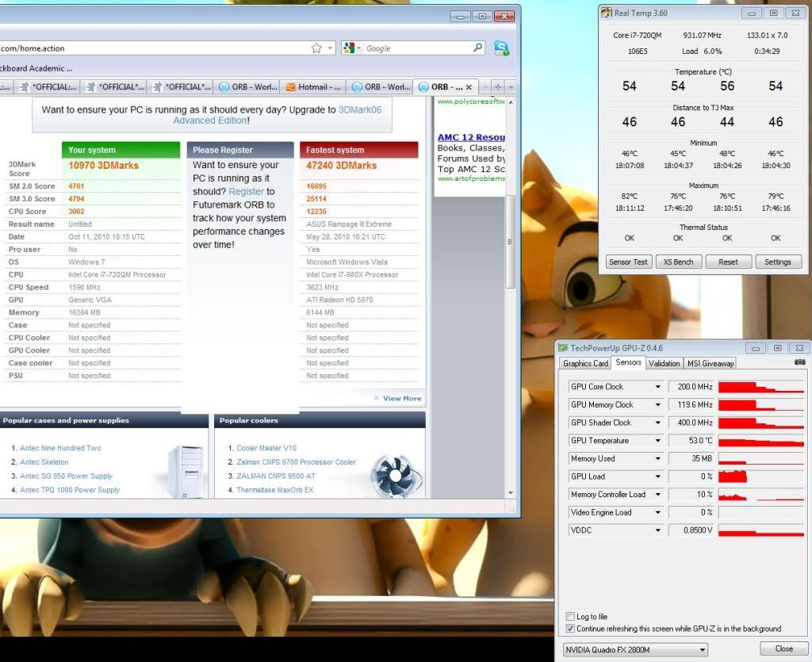This screenshot has height=662, width=812.
Task: Click the GPU-Z Close button
Action: point(783,649)
